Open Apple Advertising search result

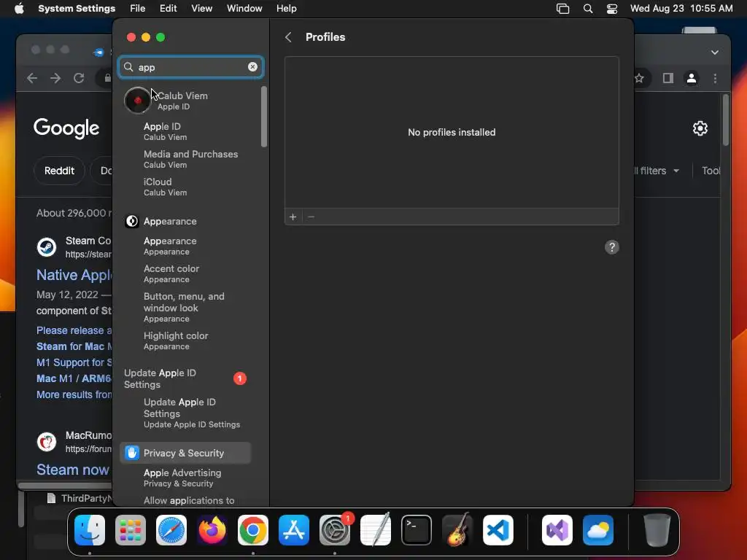[x=182, y=478]
